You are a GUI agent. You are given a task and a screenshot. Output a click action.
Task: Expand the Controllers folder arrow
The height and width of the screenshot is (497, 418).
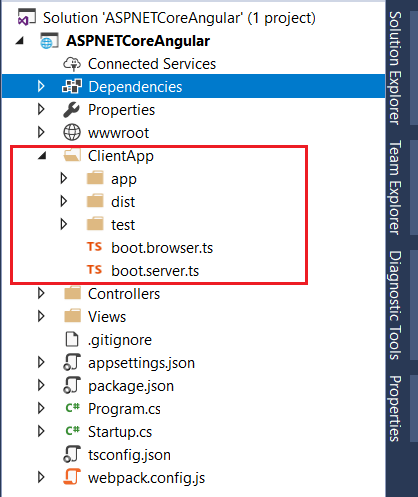pyautogui.click(x=41, y=293)
